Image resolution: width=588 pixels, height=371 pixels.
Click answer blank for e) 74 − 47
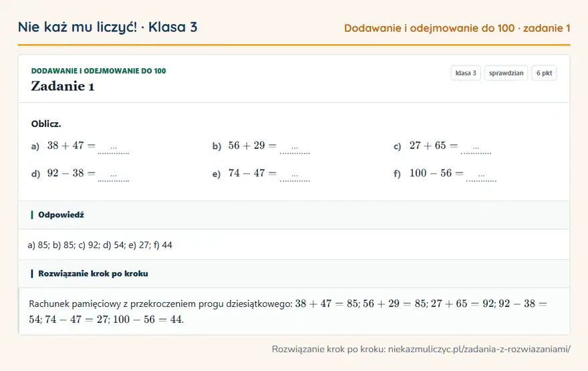pyautogui.click(x=295, y=176)
